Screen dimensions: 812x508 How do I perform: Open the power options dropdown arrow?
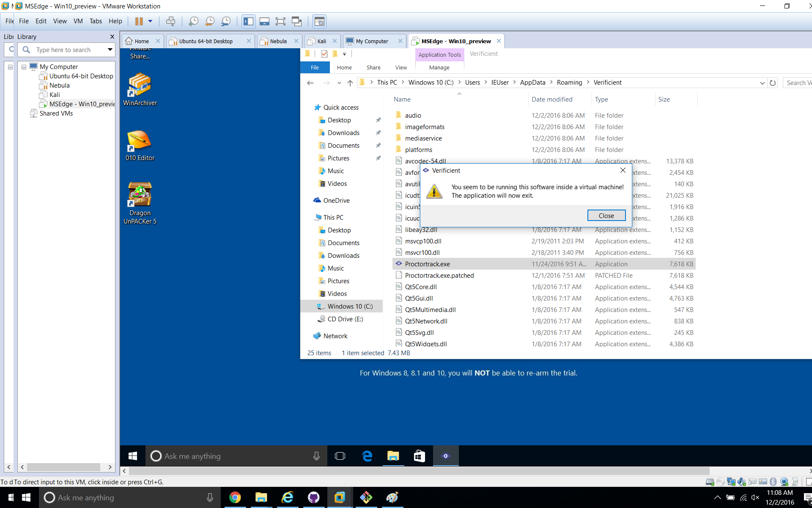point(150,21)
